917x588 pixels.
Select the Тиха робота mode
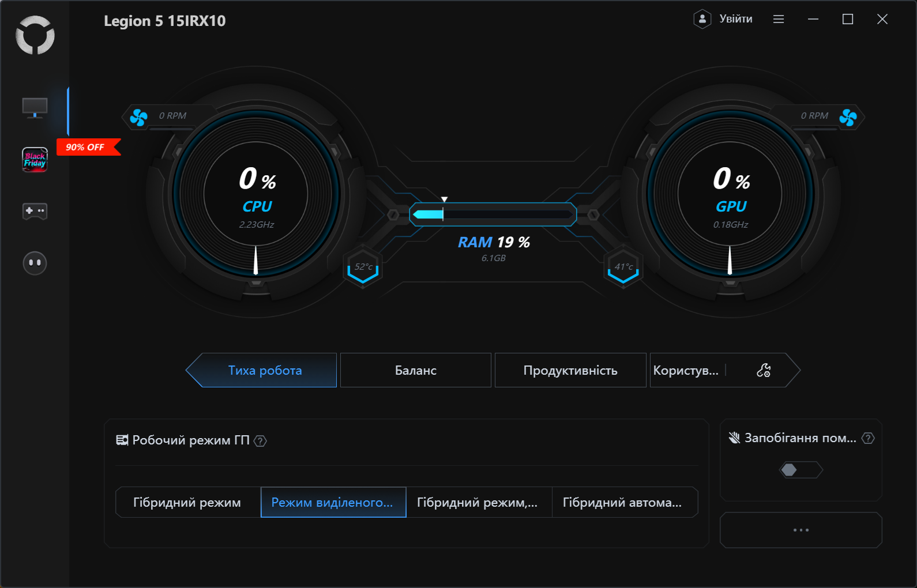(x=261, y=370)
